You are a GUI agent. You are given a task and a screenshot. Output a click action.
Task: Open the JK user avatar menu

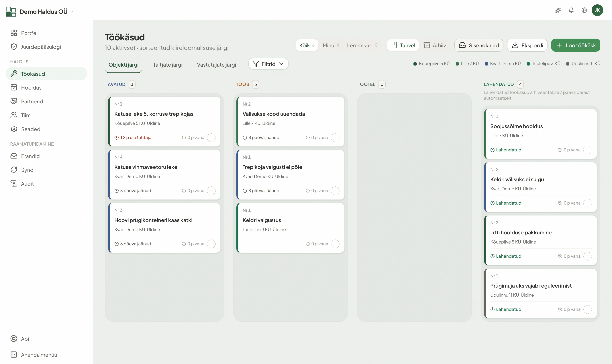coord(597,10)
